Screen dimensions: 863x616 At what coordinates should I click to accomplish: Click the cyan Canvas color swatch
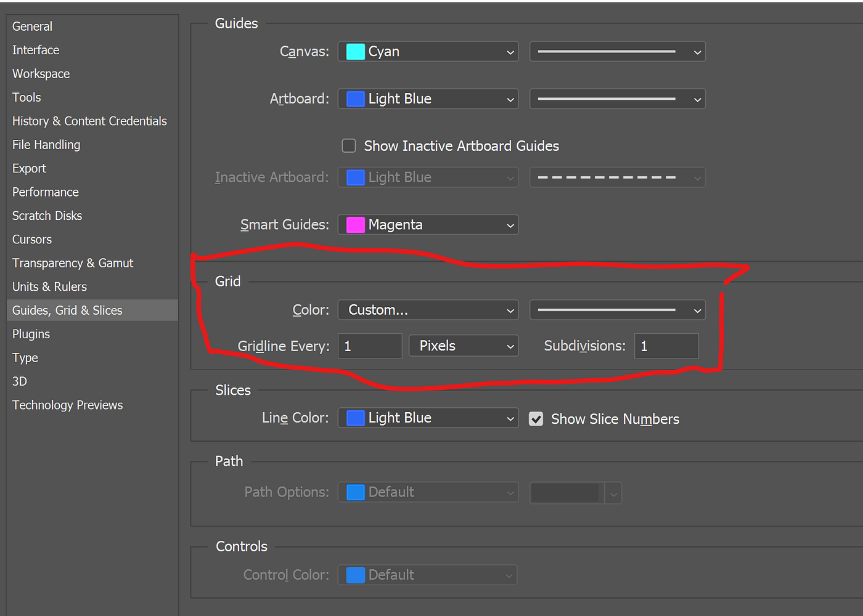[355, 52]
